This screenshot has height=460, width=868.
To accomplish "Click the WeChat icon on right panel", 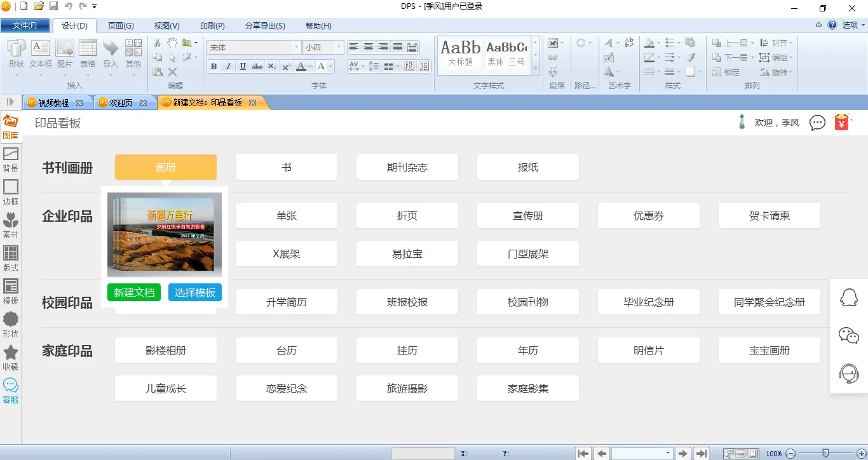I will click(848, 335).
